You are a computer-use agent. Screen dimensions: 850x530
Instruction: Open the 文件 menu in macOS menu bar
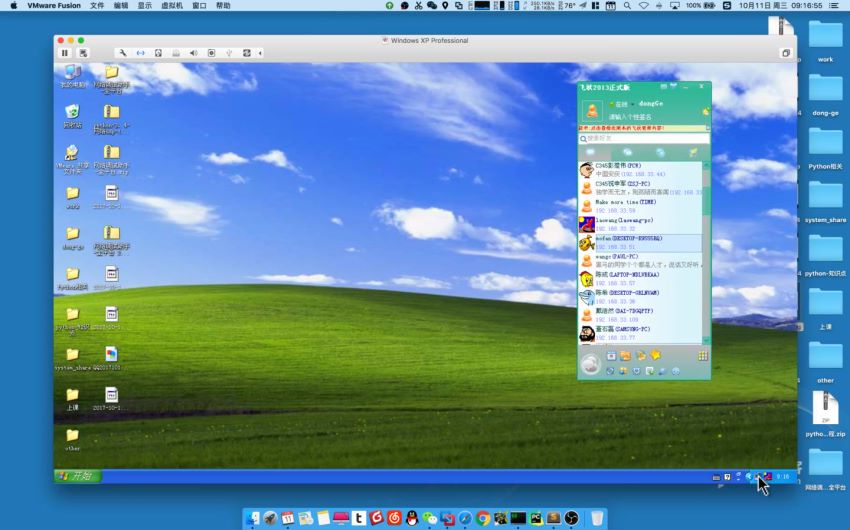(x=96, y=5)
